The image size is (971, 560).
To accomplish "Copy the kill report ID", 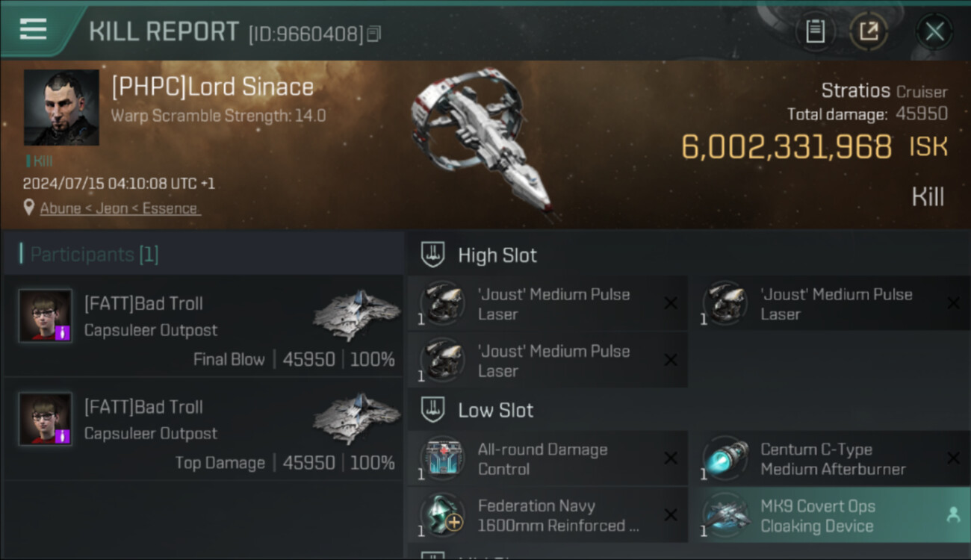I will pyautogui.click(x=373, y=34).
